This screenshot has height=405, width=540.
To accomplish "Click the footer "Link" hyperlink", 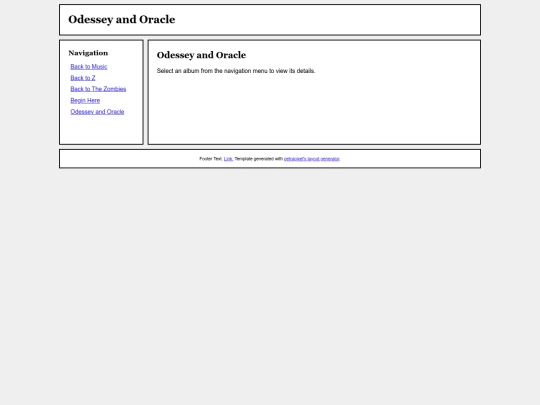I will tap(228, 159).
